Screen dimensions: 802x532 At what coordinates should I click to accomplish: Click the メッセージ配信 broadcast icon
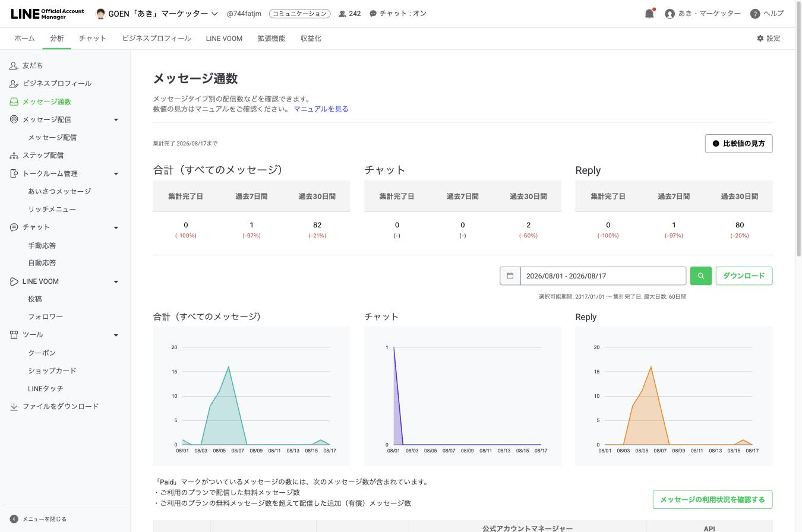[14, 120]
